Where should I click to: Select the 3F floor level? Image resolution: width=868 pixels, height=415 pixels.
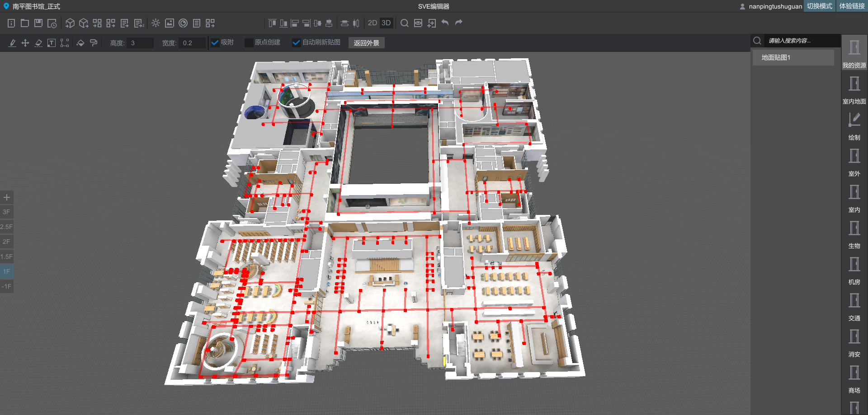(x=6, y=212)
